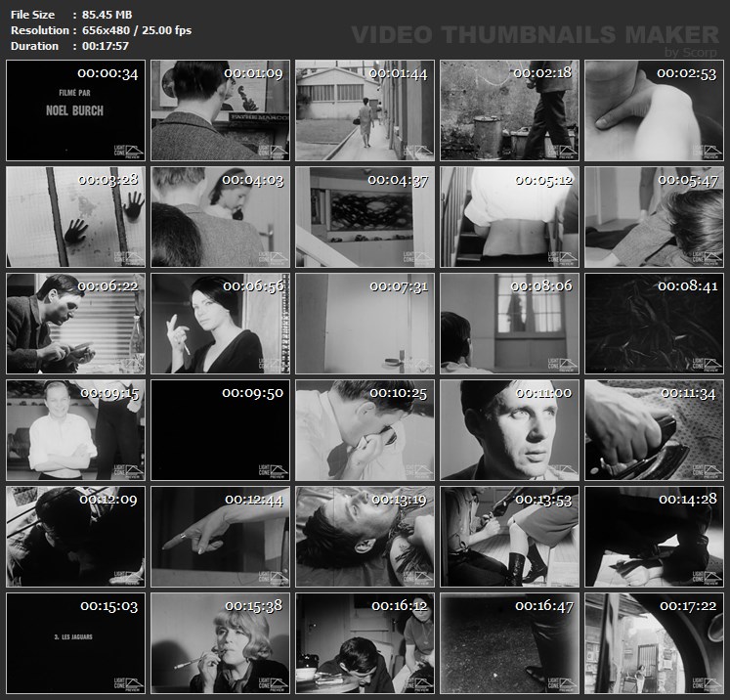Select the thumbnail at 00:13:19

tap(365, 537)
